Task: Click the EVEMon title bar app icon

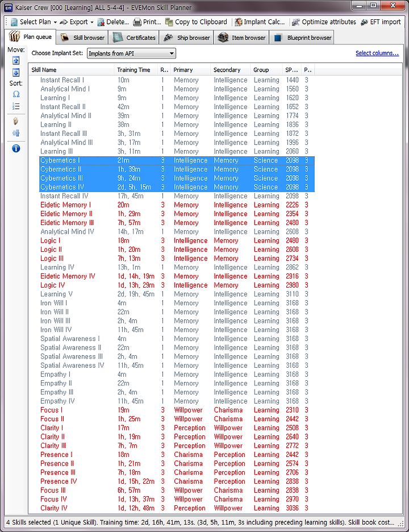Action: 9,7
